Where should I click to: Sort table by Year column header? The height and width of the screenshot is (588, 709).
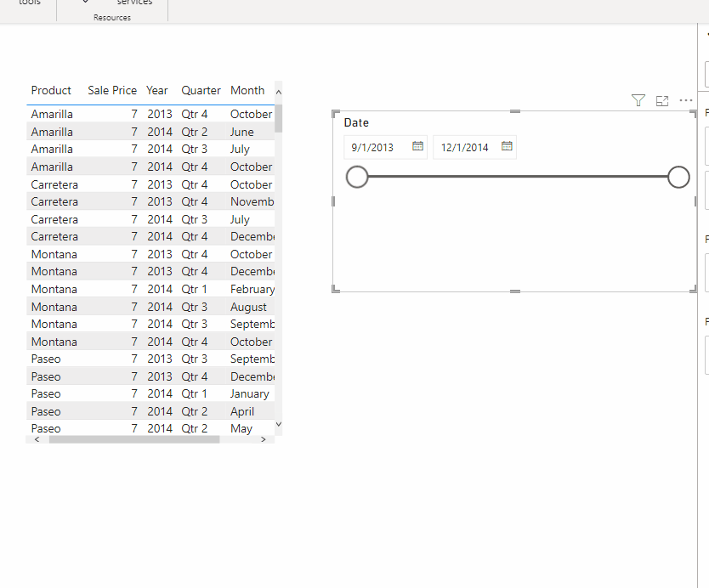157,90
